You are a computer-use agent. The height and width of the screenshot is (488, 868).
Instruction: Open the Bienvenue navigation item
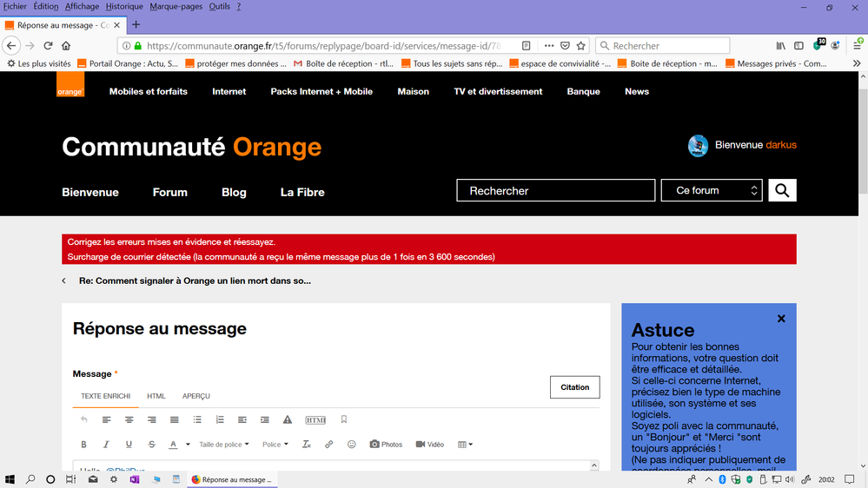(x=90, y=193)
